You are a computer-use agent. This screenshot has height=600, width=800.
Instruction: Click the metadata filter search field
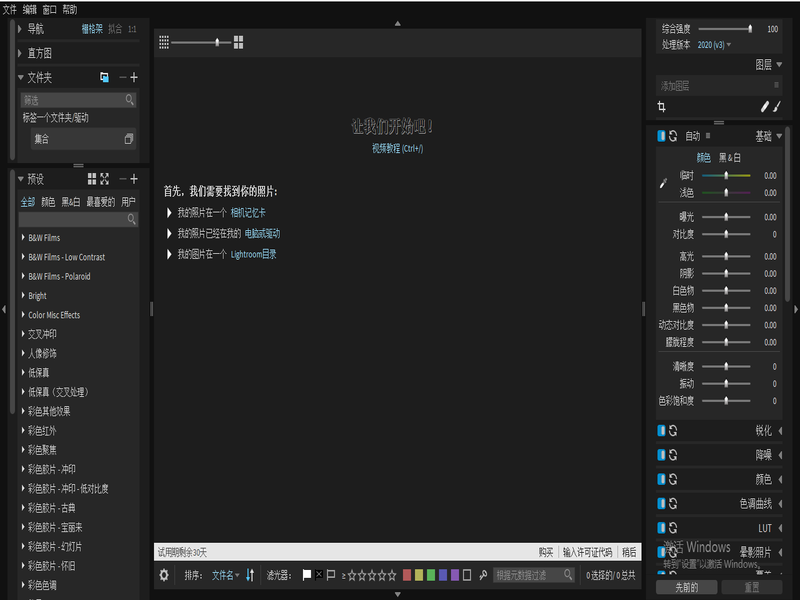coord(534,575)
